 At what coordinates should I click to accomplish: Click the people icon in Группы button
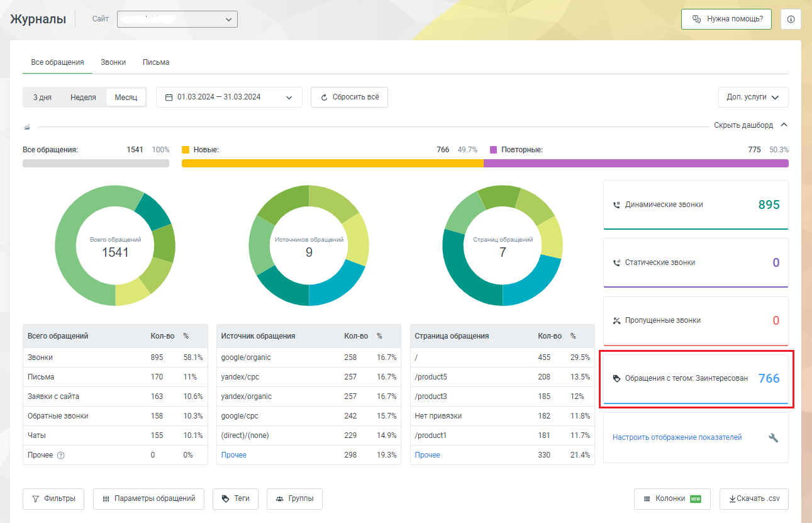pyautogui.click(x=279, y=498)
